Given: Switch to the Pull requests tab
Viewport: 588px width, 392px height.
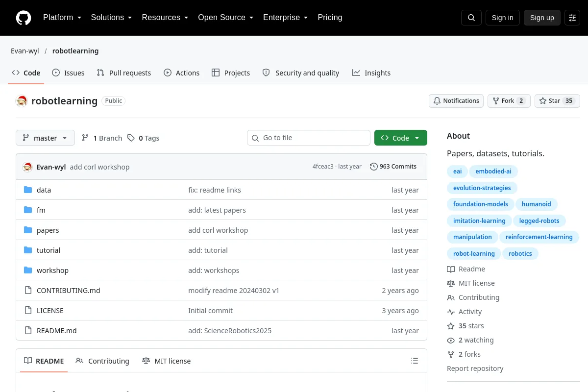Looking at the screenshot, I should 124,73.
